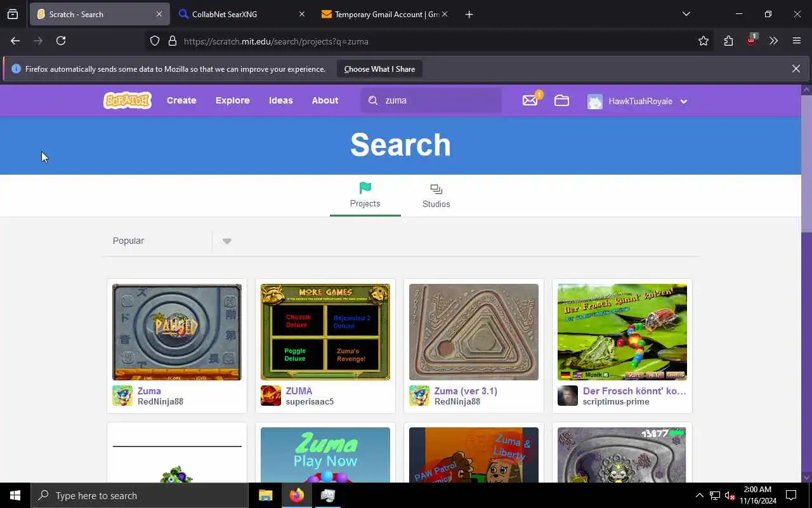Open the Explore menu item

point(233,100)
